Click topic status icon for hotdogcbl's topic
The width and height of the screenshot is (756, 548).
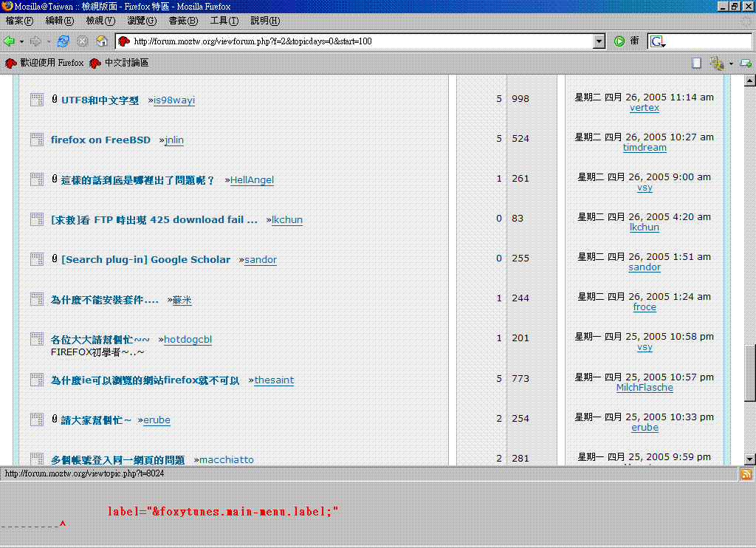point(37,339)
